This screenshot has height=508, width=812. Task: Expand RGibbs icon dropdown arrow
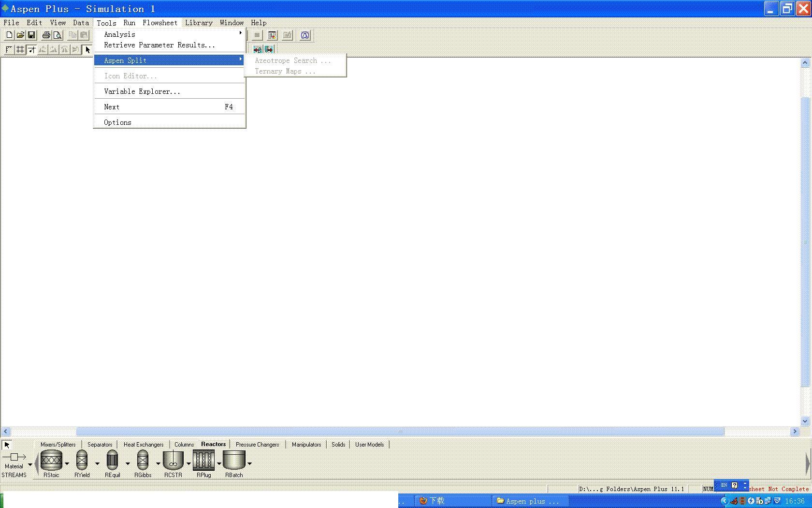coord(158,463)
